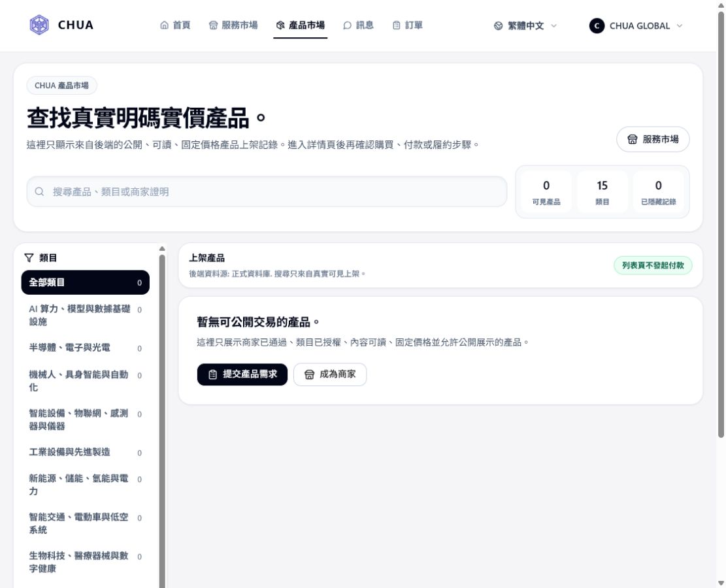Click the chevron next to 繁體中文
Screen dimensions: 726x588
tap(553, 26)
